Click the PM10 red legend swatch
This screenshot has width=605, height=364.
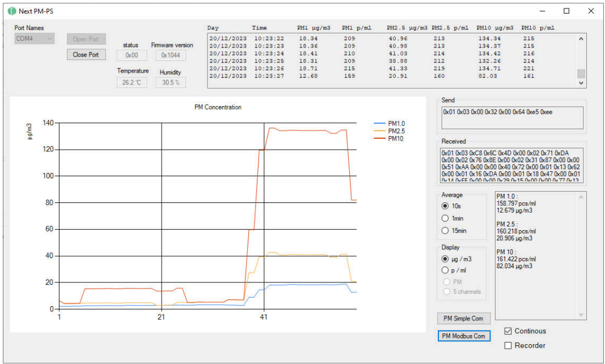(379, 139)
